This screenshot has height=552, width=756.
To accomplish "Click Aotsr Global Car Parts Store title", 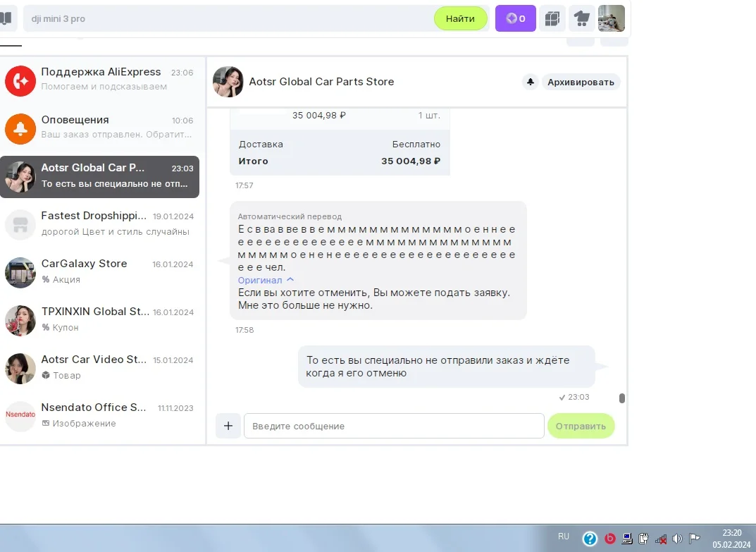I will pyautogui.click(x=321, y=82).
